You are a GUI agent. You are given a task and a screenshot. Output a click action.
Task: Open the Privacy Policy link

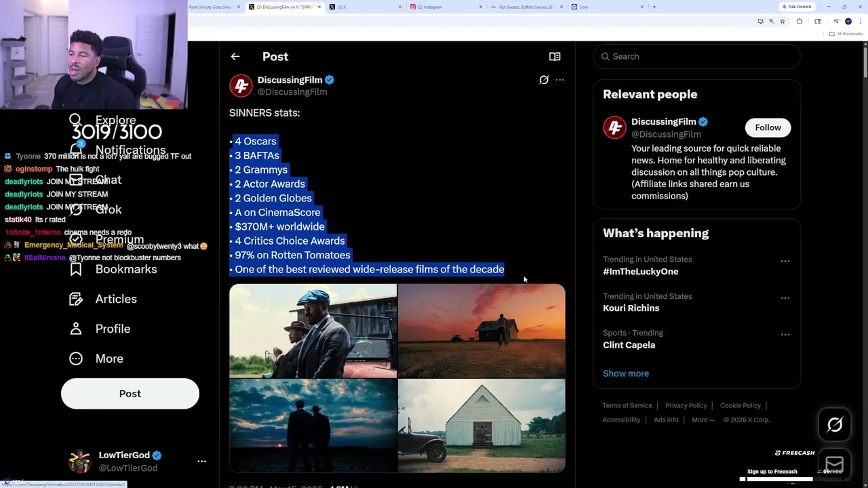(686, 405)
